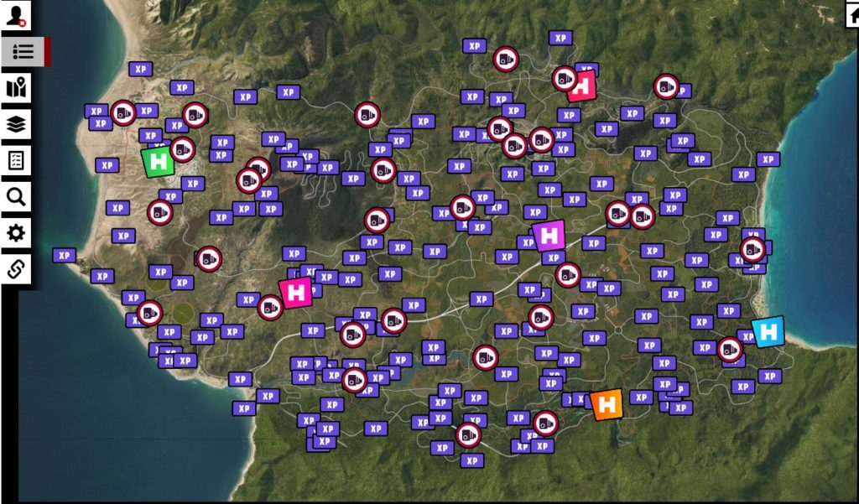Click the southernmost speed camera marker
Viewport: 859px width, 504px height.
(468, 435)
